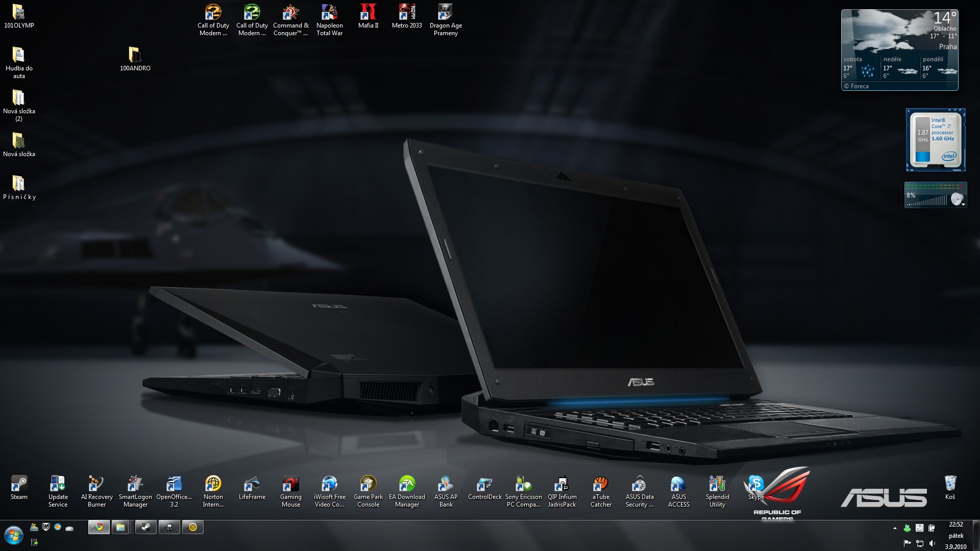The height and width of the screenshot is (551, 980).
Task: Click the Foreca link in weather gadget
Action: (x=860, y=86)
